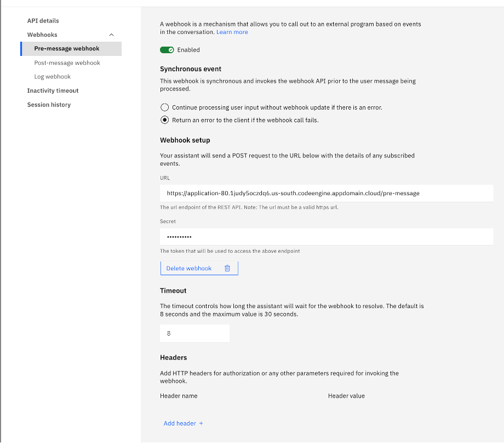Click the Timeout value field showing 8

[x=194, y=333]
